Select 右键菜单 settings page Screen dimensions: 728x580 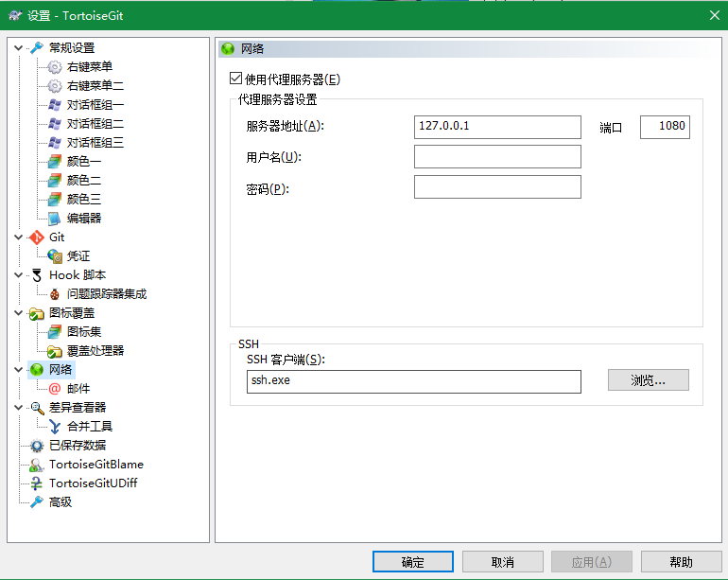tap(90, 67)
